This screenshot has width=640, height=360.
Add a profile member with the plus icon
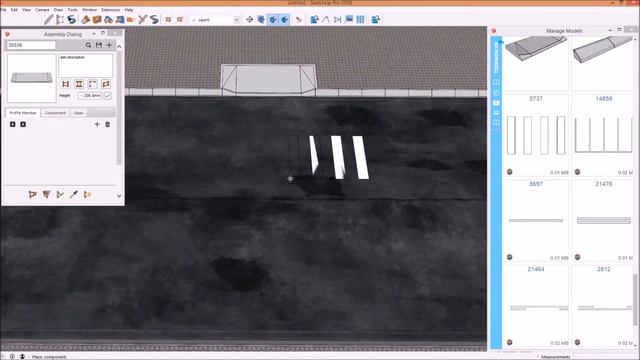pyautogui.click(x=97, y=124)
